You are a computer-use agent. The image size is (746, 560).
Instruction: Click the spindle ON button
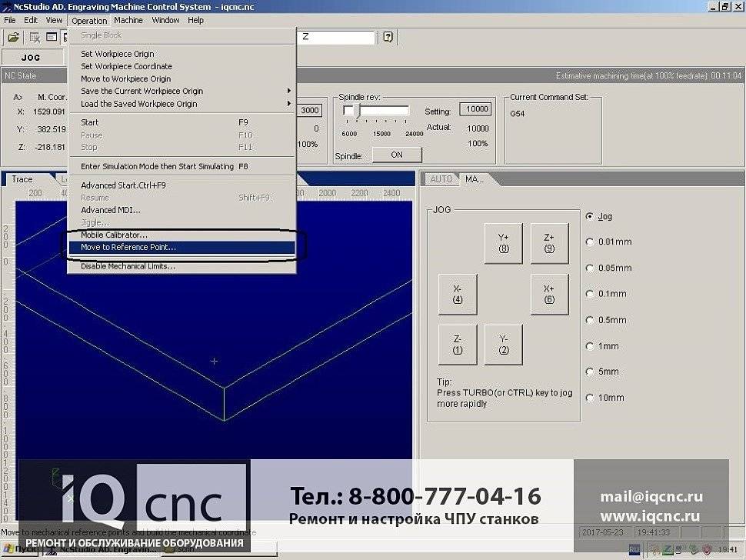pos(396,155)
